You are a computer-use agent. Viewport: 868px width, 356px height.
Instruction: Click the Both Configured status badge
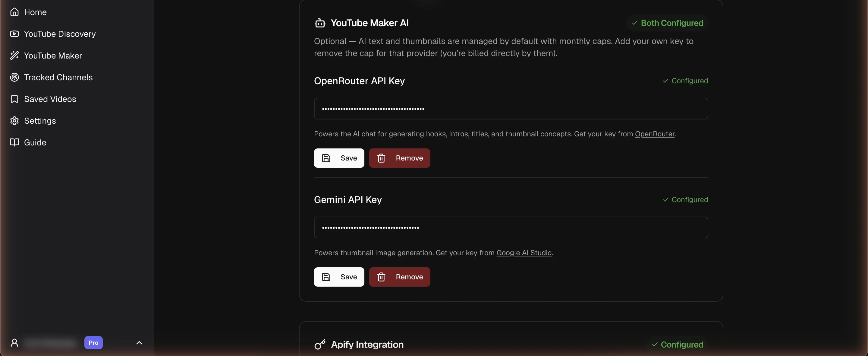667,23
